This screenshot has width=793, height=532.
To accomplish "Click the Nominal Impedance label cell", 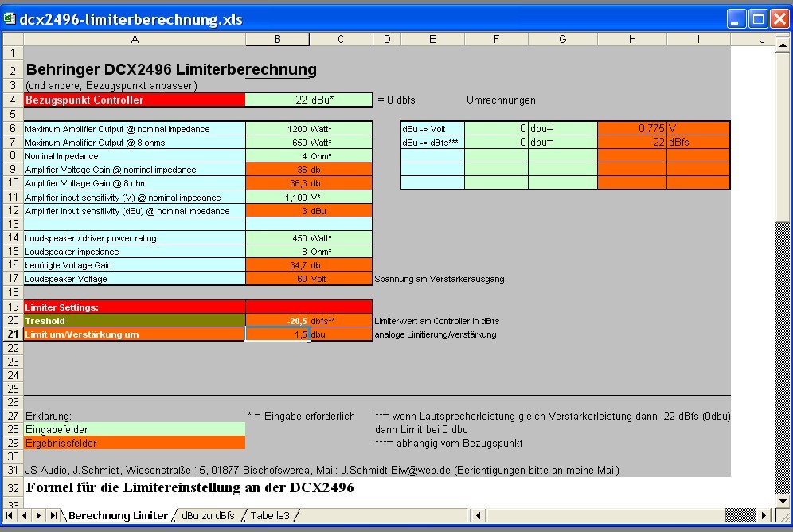I will tap(135, 156).
